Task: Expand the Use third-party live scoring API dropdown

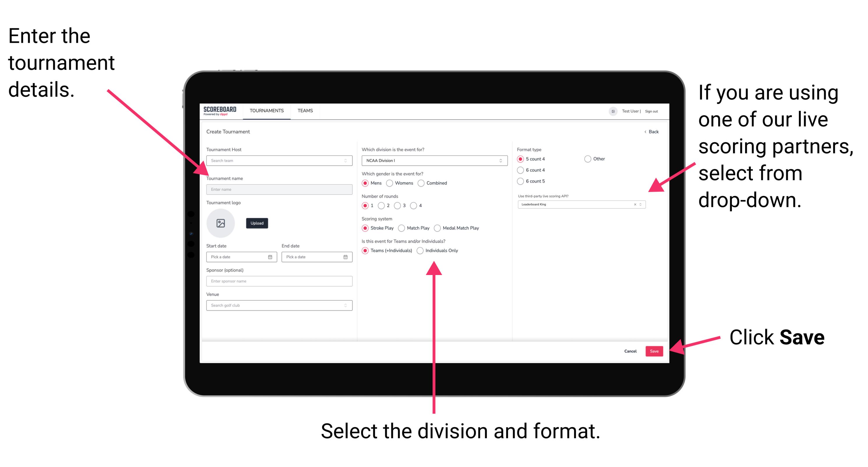Action: (x=642, y=204)
